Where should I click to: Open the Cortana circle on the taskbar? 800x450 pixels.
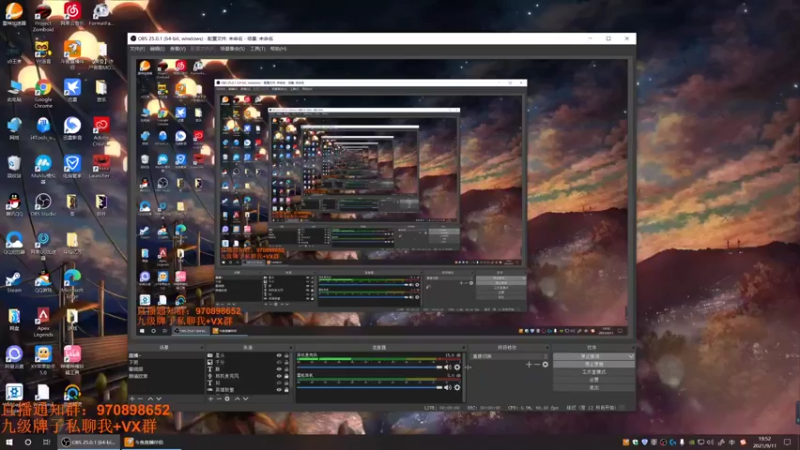[28, 442]
